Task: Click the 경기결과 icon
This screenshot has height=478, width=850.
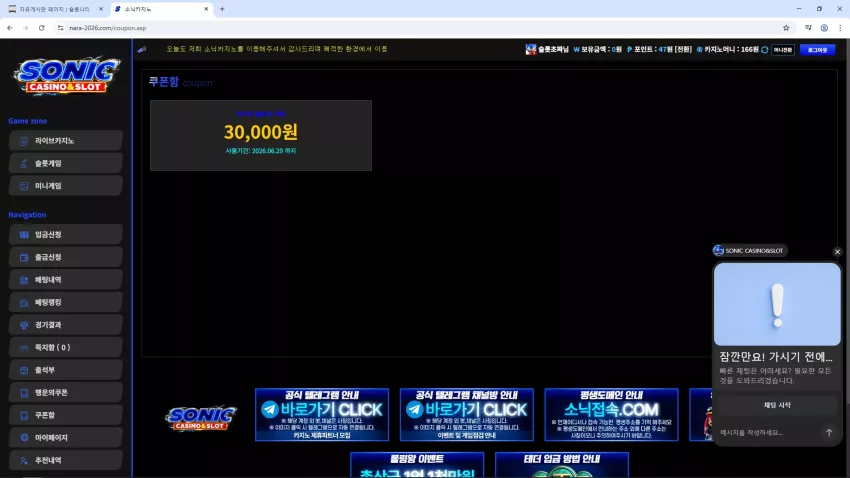Action: 24,325
